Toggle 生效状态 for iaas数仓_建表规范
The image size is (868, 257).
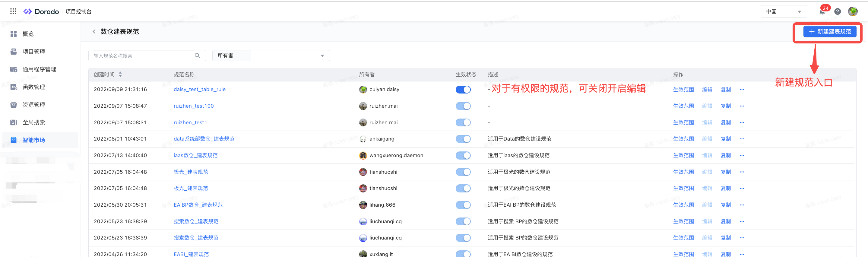coord(463,156)
